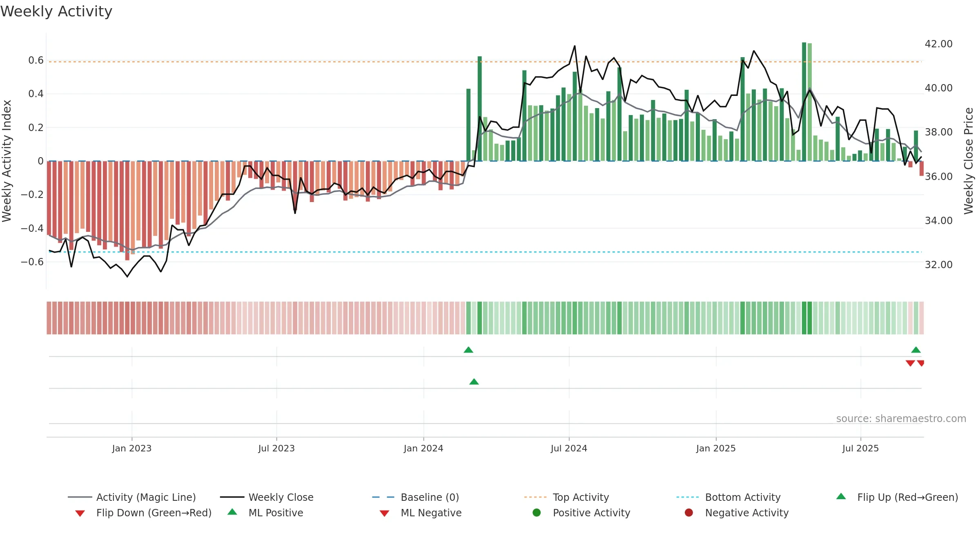Click the 32.00 price axis tick

click(938, 264)
